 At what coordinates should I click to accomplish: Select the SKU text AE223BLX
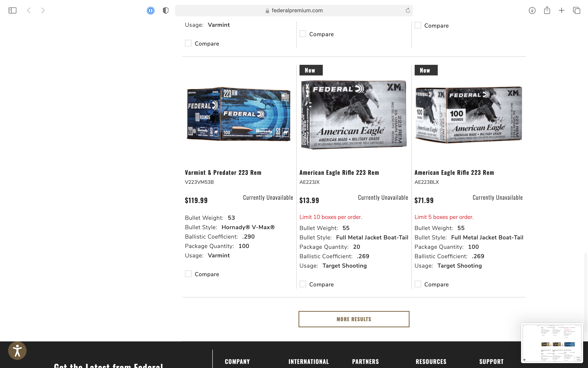click(427, 182)
